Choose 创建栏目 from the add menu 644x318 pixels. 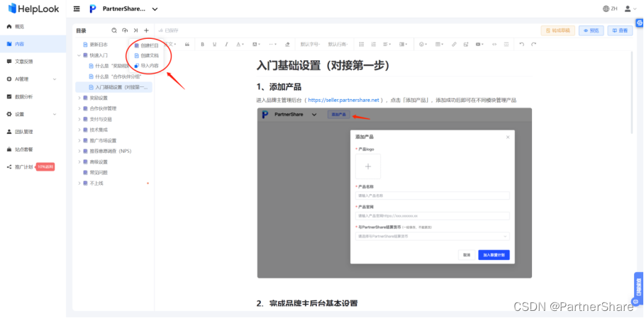(147, 45)
